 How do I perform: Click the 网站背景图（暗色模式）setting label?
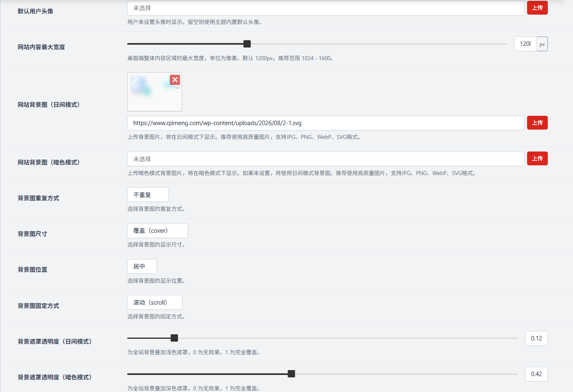49,162
